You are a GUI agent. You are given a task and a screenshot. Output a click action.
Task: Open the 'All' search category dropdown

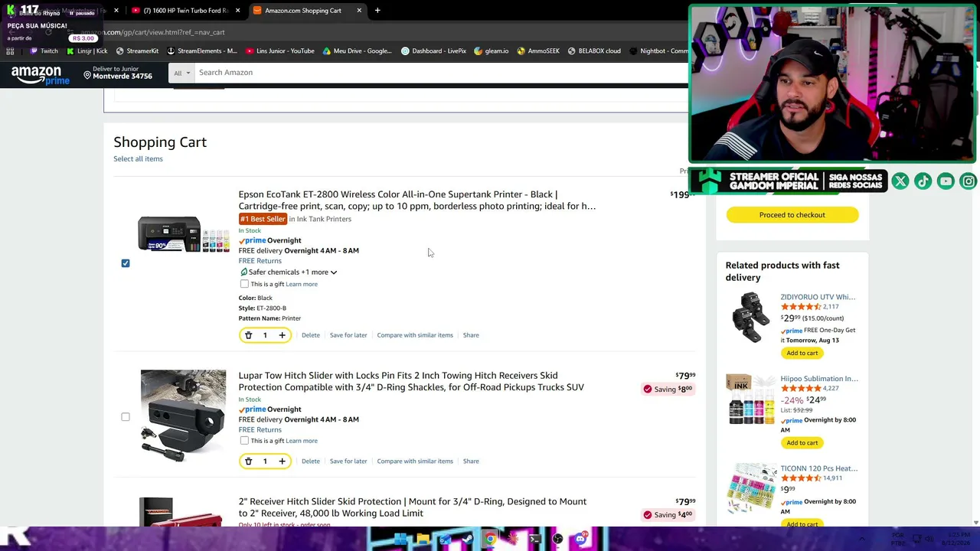[182, 73]
